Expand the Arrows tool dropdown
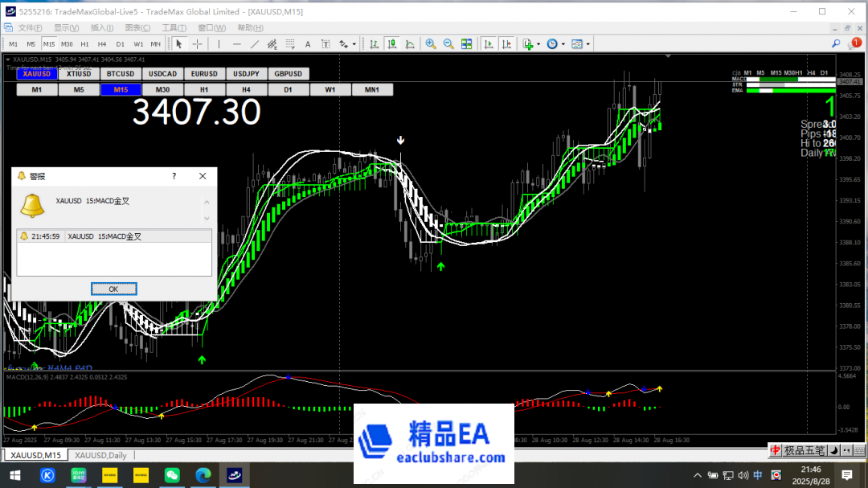 click(x=353, y=43)
